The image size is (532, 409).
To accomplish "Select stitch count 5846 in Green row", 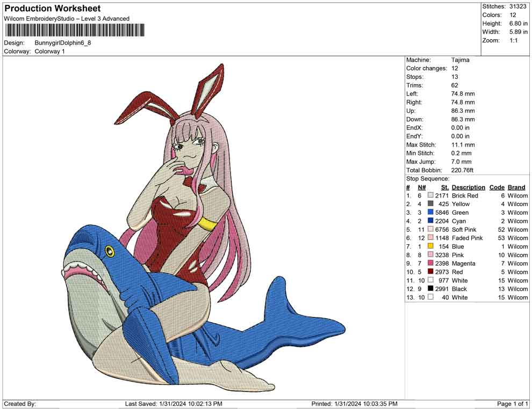I will click(442, 213).
